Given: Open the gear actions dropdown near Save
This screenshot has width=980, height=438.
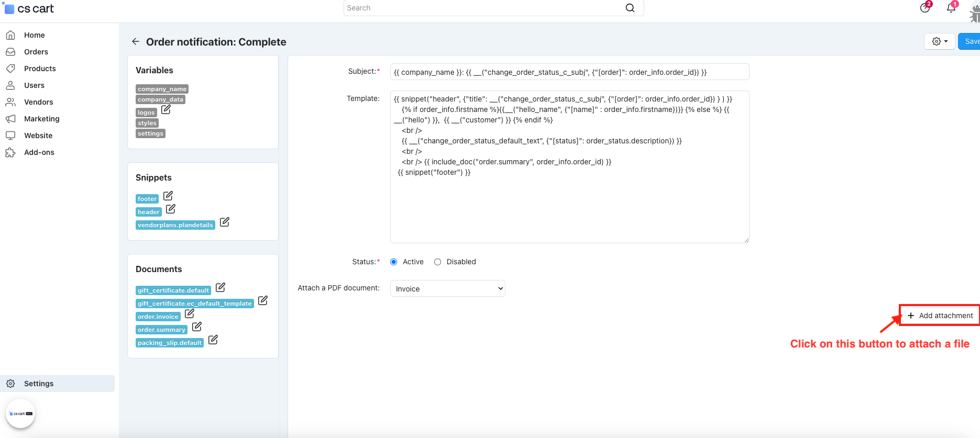Looking at the screenshot, I should tap(940, 41).
